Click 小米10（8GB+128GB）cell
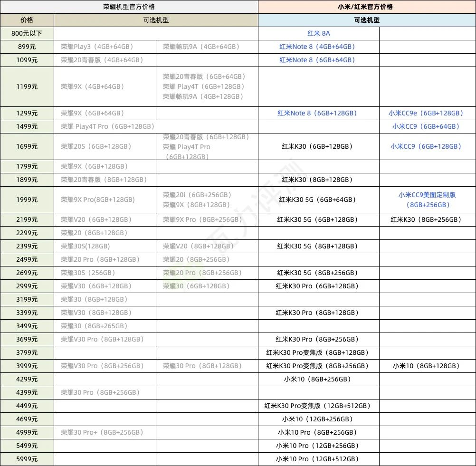The width and height of the screenshot is (476, 466). pyautogui.click(x=428, y=366)
